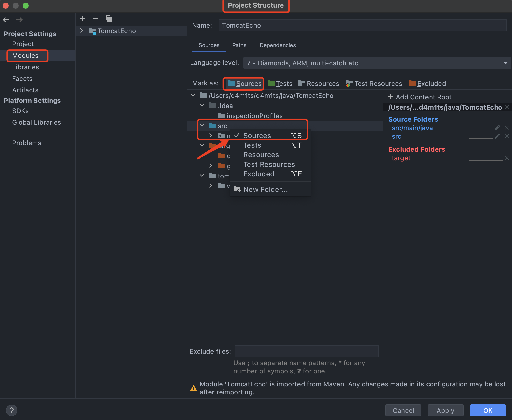
Task: Mark folder as Tests from toolbar
Action: [x=280, y=84]
